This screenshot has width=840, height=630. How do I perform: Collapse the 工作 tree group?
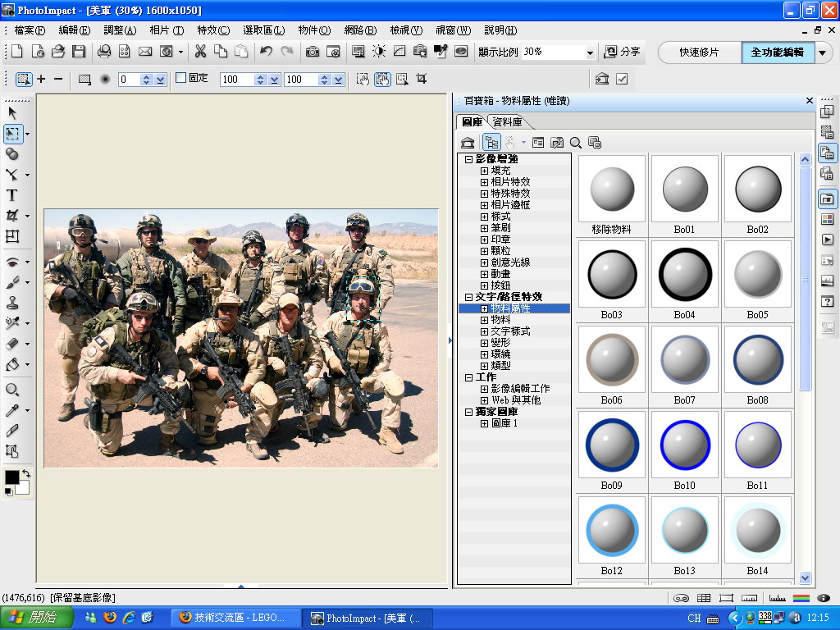point(468,377)
